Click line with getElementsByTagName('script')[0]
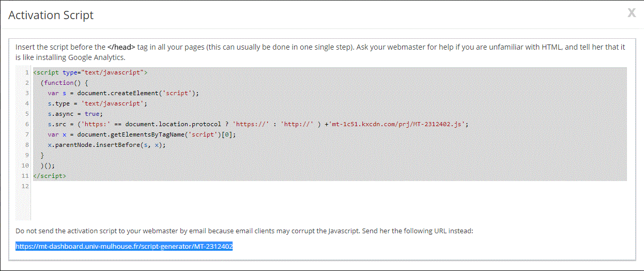 [x=142, y=134]
